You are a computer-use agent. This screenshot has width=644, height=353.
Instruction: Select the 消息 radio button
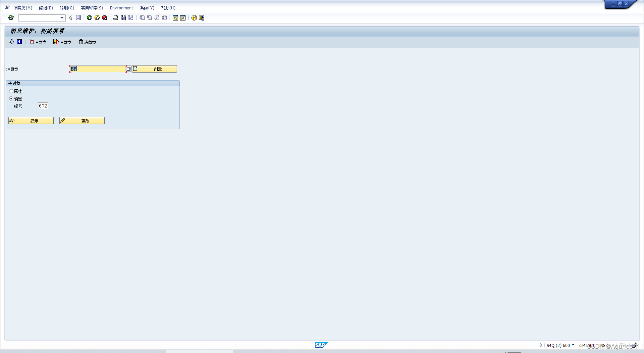point(11,98)
